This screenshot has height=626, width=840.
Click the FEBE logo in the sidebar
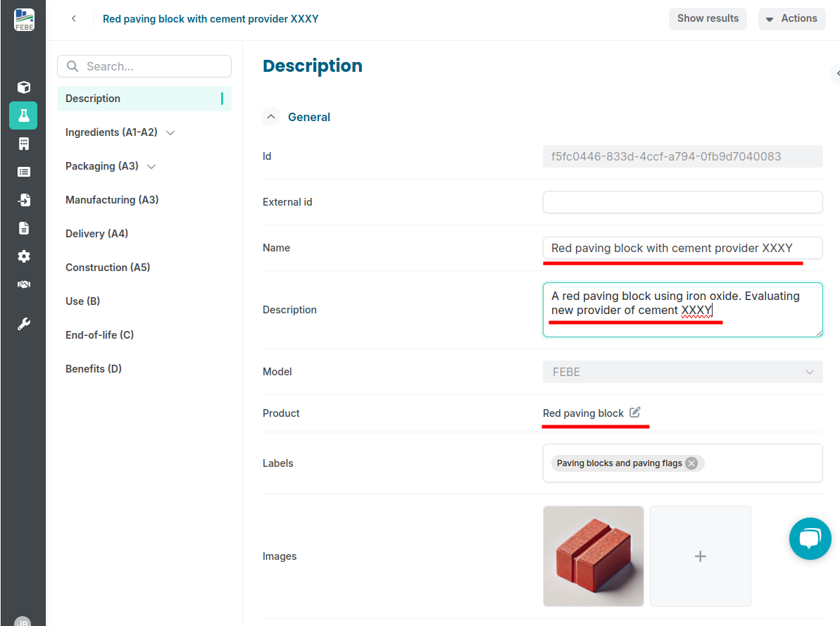pyautogui.click(x=23, y=19)
